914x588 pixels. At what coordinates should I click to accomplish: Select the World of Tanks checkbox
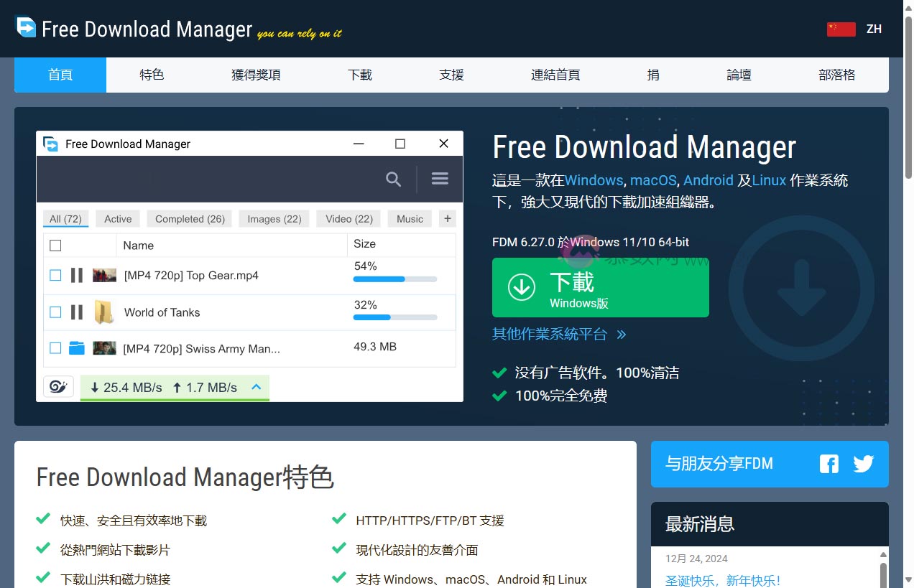[x=55, y=312]
